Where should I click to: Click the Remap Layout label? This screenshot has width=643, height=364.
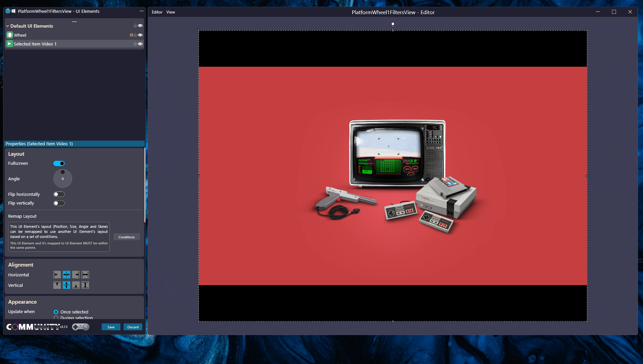(x=22, y=216)
